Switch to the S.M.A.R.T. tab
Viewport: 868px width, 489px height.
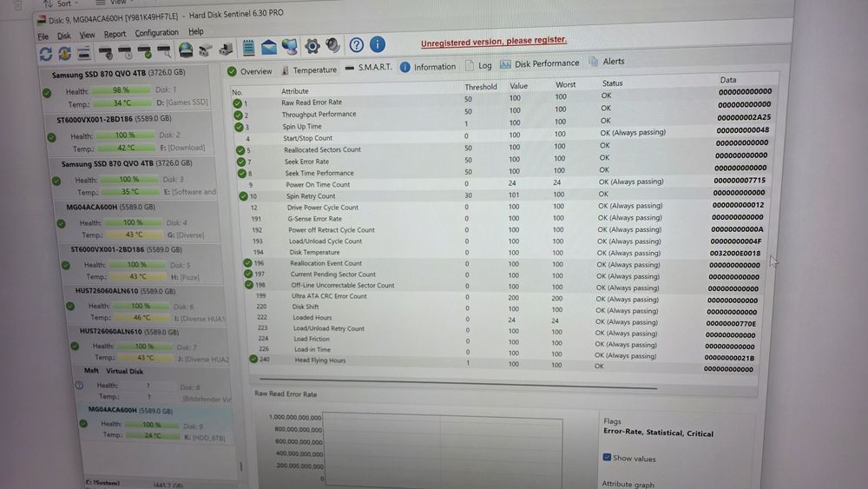click(x=368, y=68)
